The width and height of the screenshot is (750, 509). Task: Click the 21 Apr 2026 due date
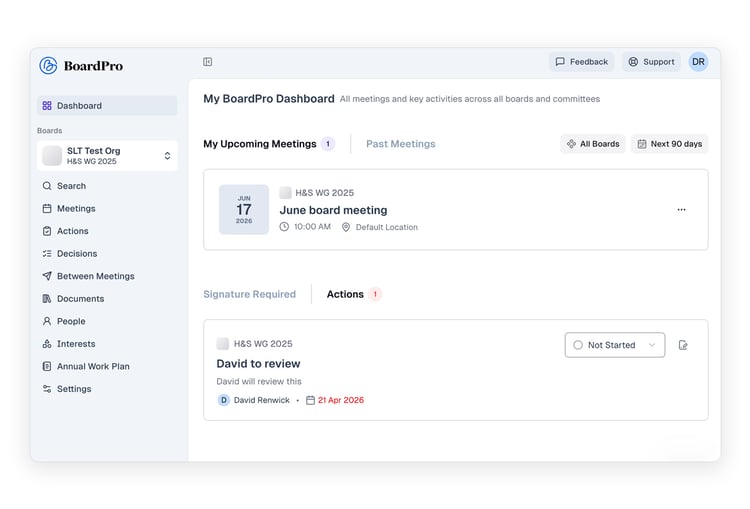coord(341,400)
